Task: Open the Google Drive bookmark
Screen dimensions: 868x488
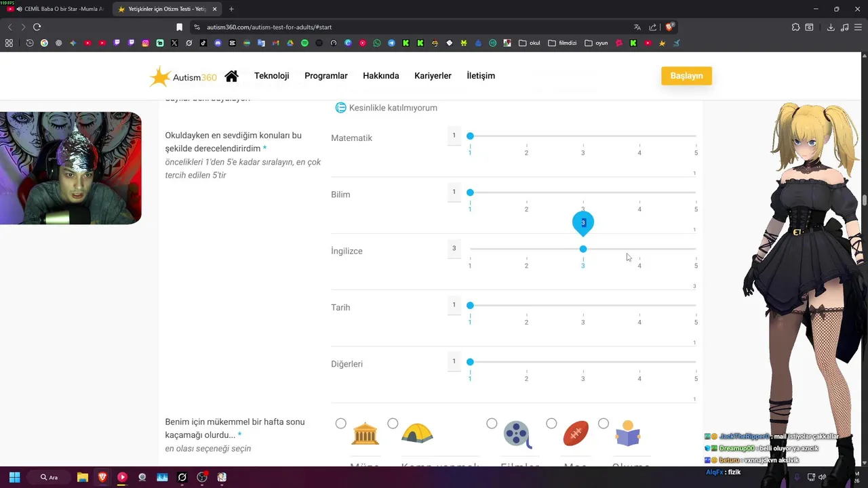Action: [290, 43]
